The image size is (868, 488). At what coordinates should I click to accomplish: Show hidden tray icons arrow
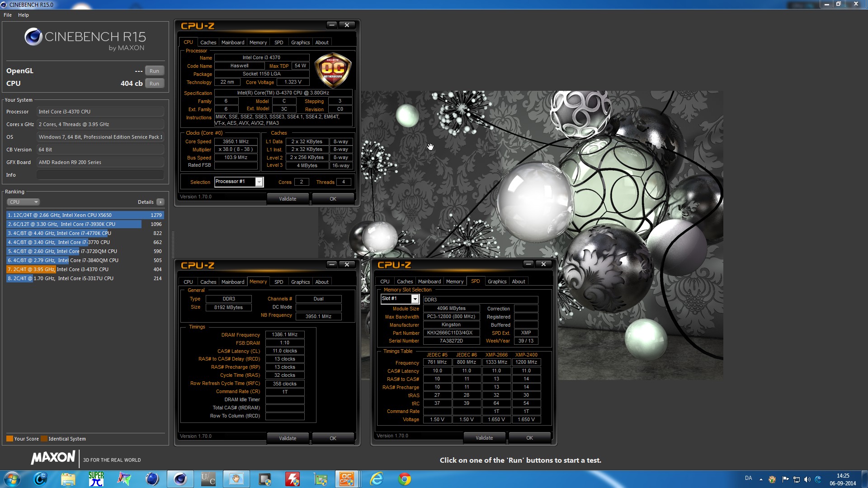click(761, 479)
